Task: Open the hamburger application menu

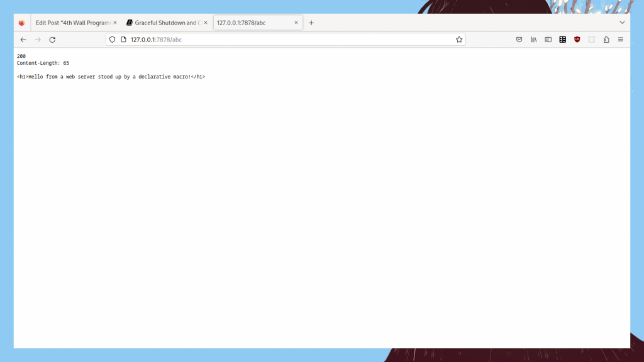Action: pos(620,40)
